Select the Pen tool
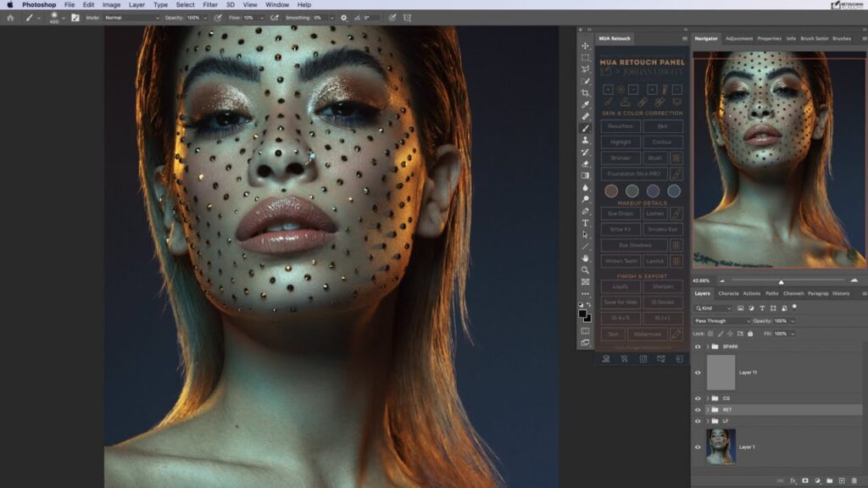This screenshot has width=868, height=488. (585, 211)
